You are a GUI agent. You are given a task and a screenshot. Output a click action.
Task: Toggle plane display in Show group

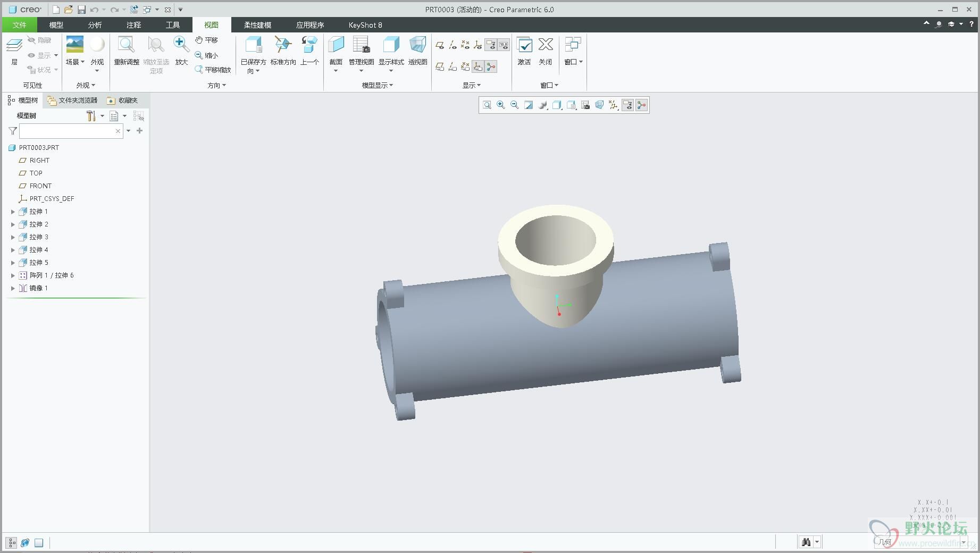(x=440, y=45)
